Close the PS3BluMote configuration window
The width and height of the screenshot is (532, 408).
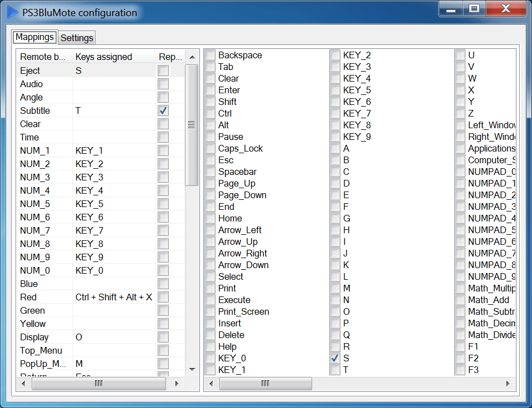pyautogui.click(x=506, y=9)
